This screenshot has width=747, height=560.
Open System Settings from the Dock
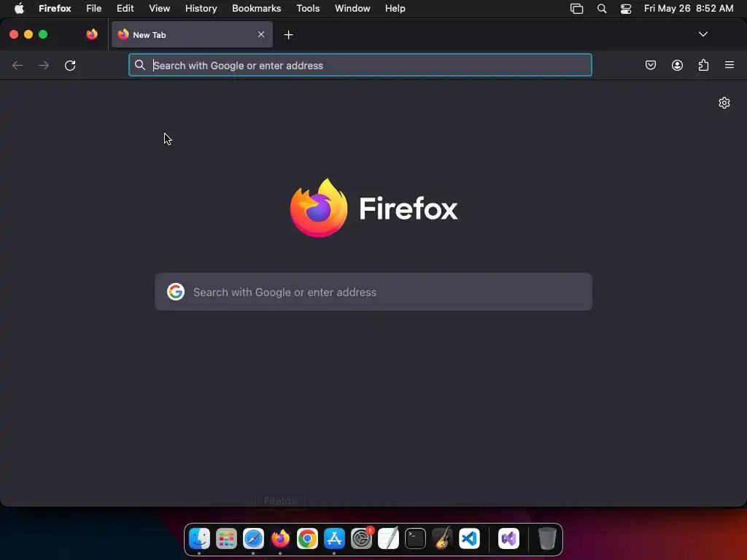pos(362,539)
